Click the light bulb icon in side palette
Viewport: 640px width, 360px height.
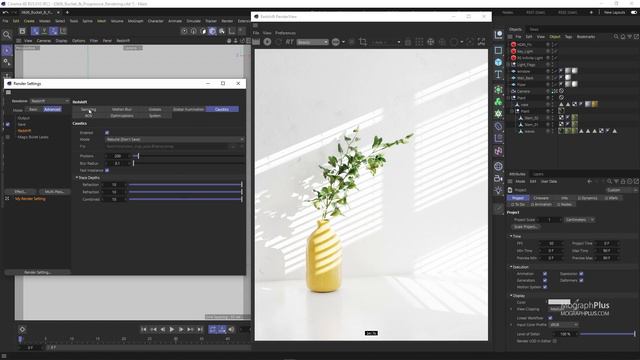coord(498,190)
